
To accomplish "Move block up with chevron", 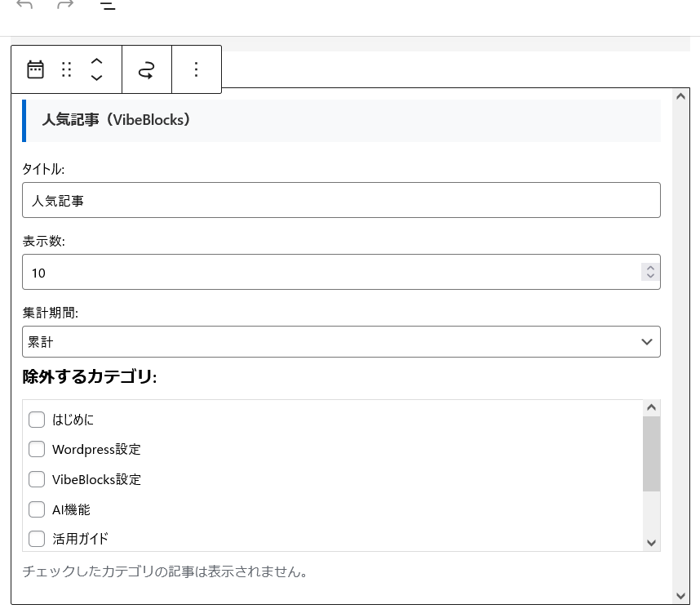I will point(96,61).
